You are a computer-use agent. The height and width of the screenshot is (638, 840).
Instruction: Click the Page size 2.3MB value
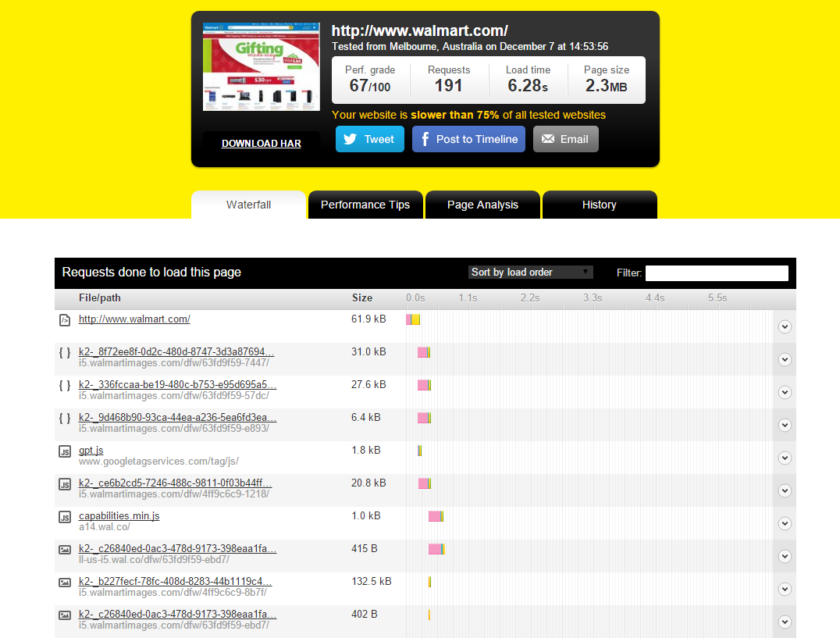[607, 86]
